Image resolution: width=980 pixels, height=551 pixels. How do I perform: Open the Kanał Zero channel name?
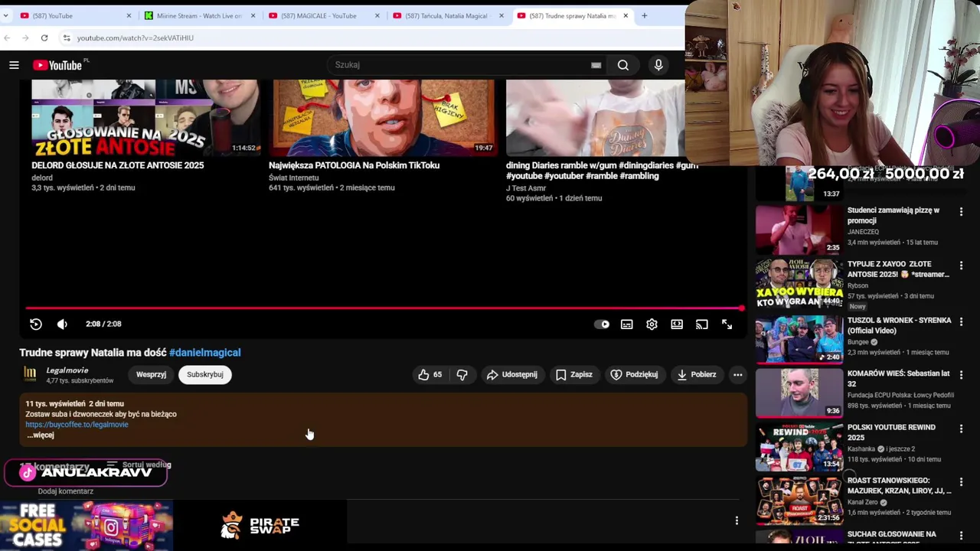click(x=864, y=502)
